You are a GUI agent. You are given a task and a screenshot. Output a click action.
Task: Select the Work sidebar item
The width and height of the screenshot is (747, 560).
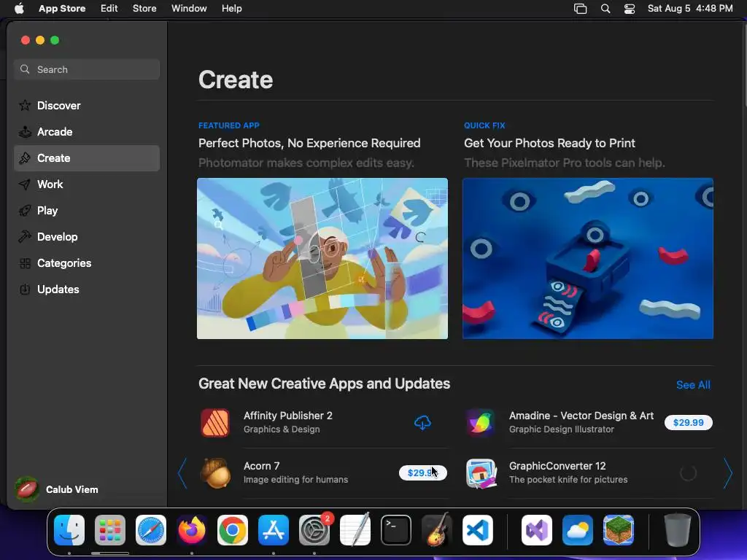pyautogui.click(x=87, y=184)
